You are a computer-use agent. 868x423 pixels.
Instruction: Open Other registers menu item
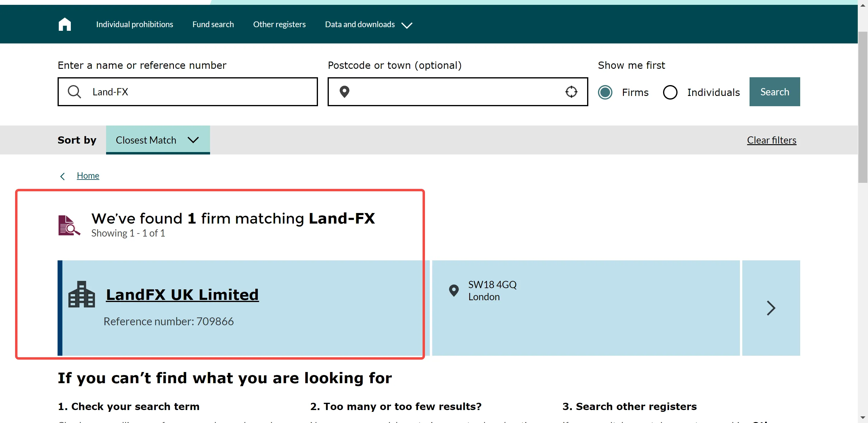279,24
